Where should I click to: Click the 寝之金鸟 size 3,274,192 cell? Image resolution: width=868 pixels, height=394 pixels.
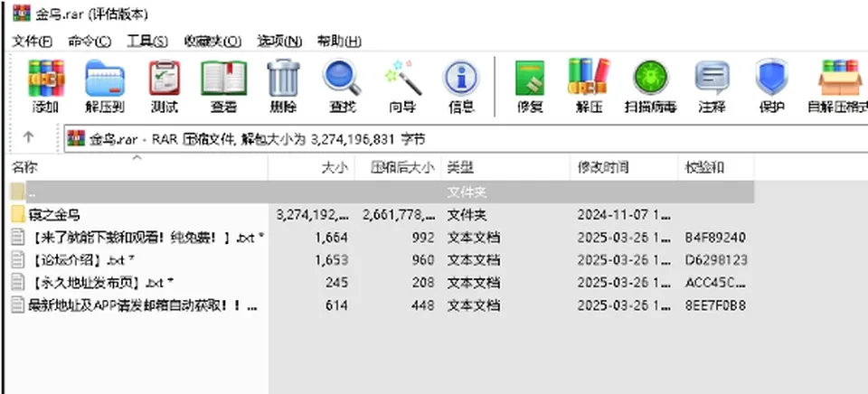(312, 214)
